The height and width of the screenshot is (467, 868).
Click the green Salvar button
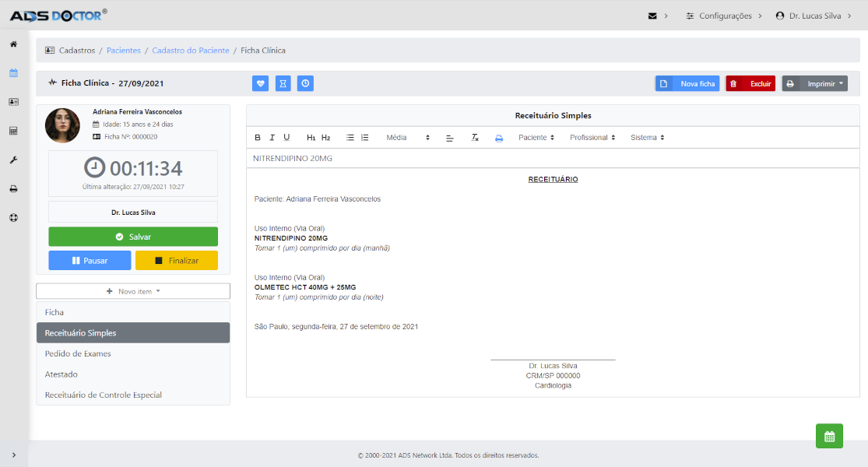pyautogui.click(x=133, y=237)
